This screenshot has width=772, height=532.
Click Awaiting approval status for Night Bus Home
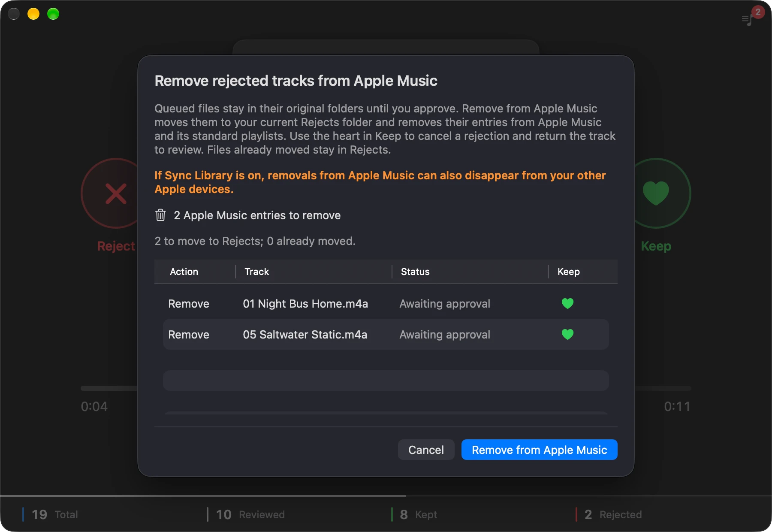(445, 304)
